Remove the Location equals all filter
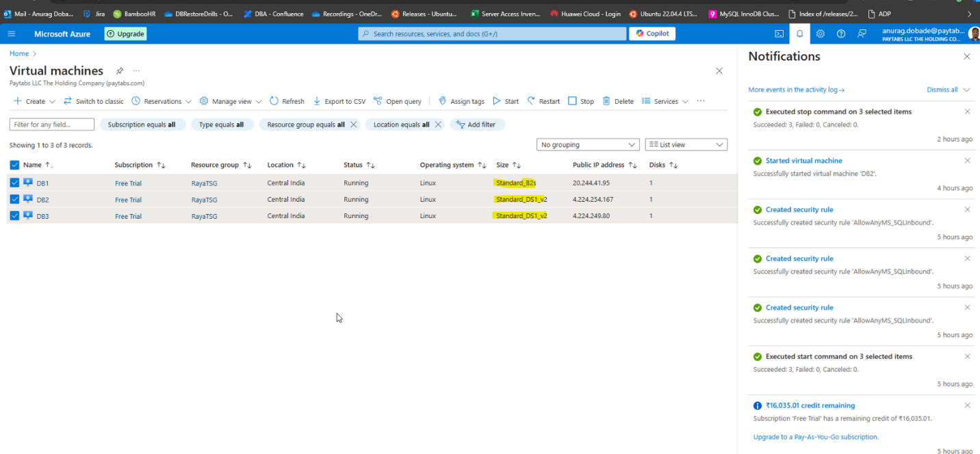Image resolution: width=980 pixels, height=454 pixels. 439,124
